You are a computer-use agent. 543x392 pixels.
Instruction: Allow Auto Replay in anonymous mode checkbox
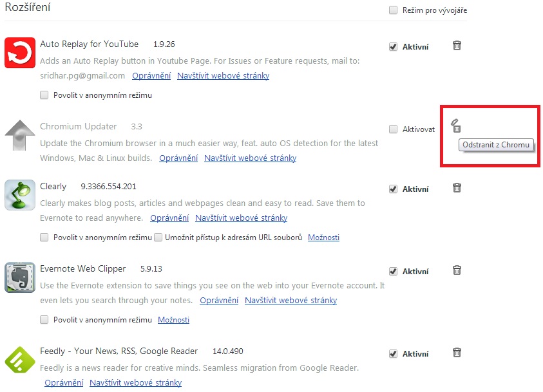44,95
